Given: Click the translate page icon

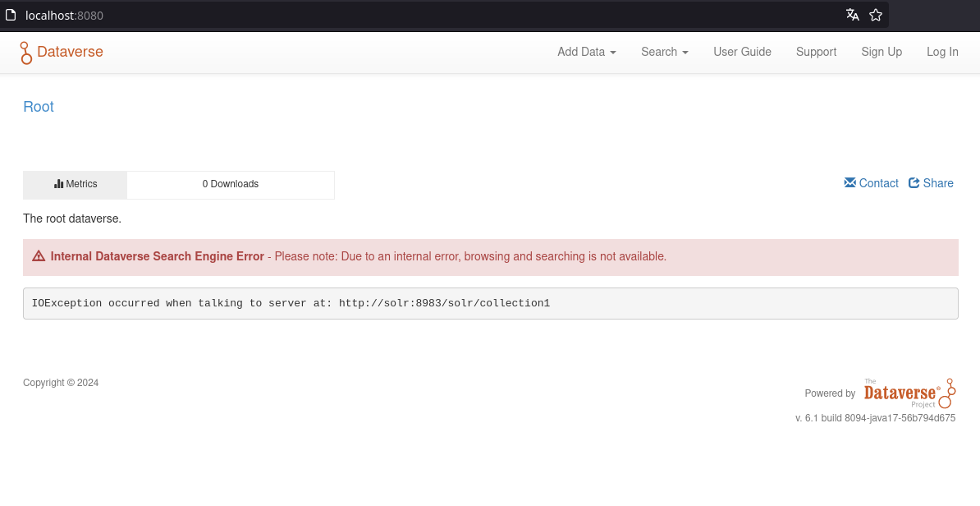Looking at the screenshot, I should coord(853,15).
